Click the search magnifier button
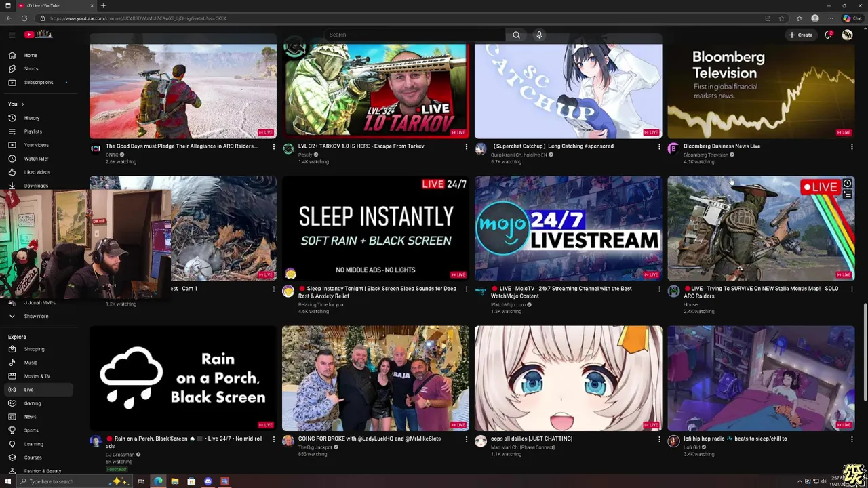 (516, 35)
